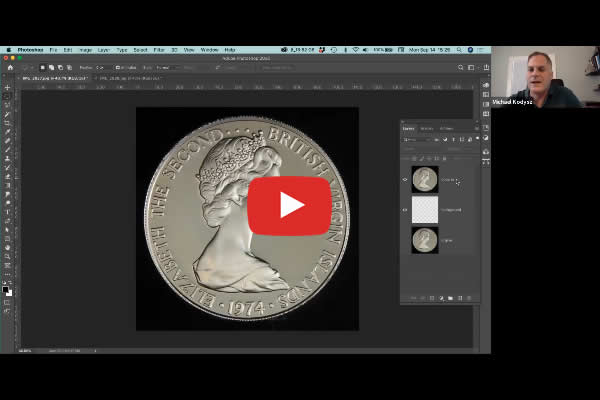Click the date and time in menu bar
The width and height of the screenshot is (600, 400).
tap(429, 50)
